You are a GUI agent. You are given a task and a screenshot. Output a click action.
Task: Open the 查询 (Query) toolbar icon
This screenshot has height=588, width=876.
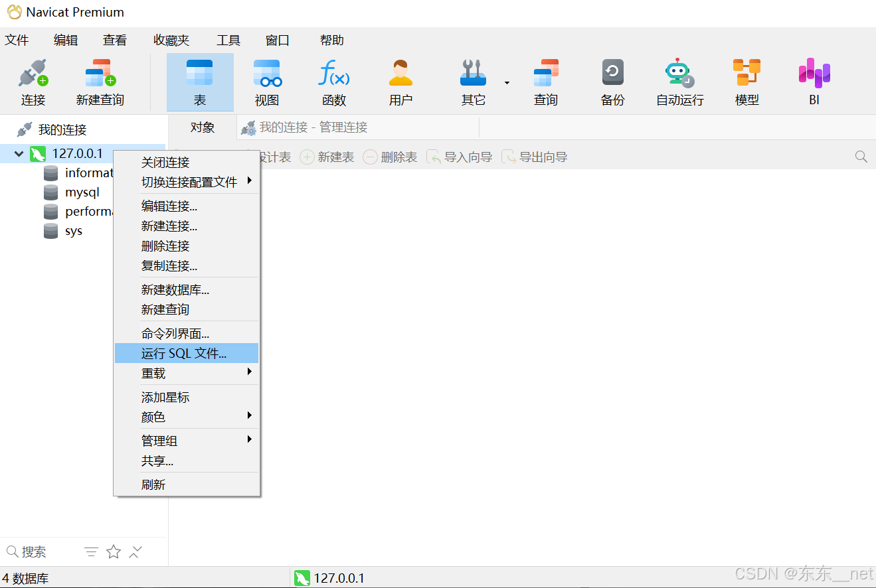(546, 82)
